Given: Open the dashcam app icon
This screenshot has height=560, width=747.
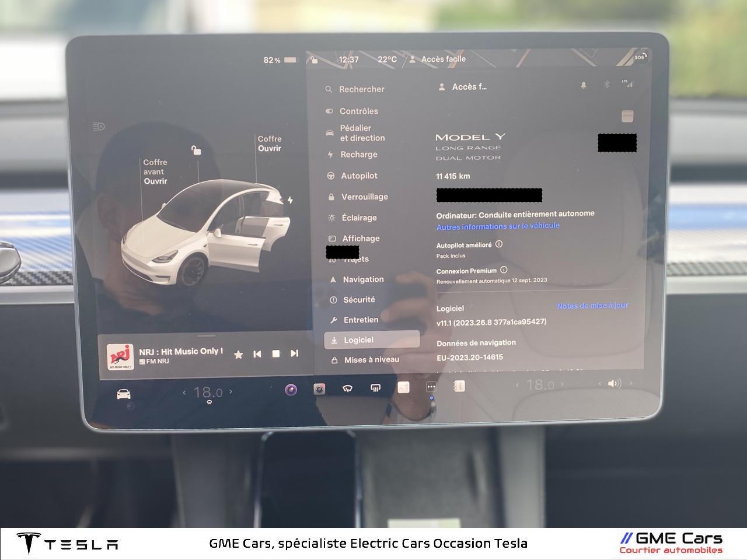Looking at the screenshot, I should [319, 389].
